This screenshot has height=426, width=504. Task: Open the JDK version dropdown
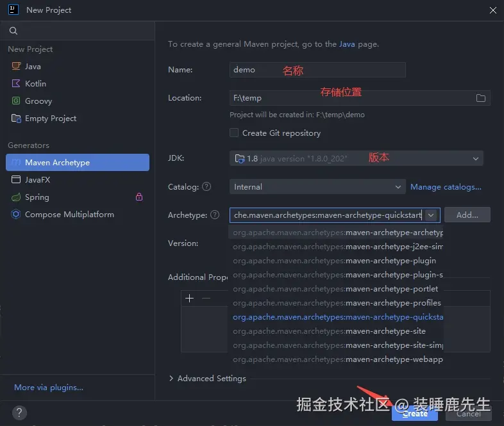[x=356, y=158]
